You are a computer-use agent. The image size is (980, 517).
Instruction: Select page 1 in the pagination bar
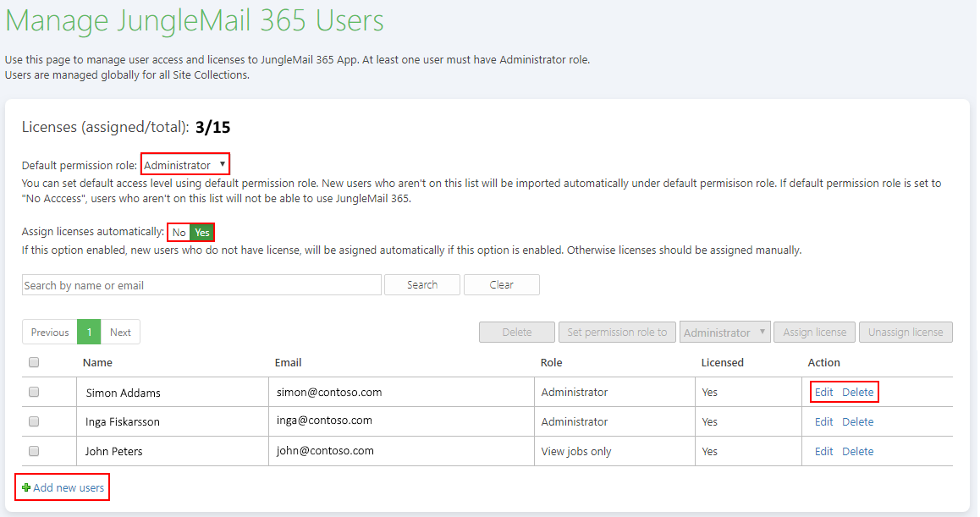[x=88, y=332]
